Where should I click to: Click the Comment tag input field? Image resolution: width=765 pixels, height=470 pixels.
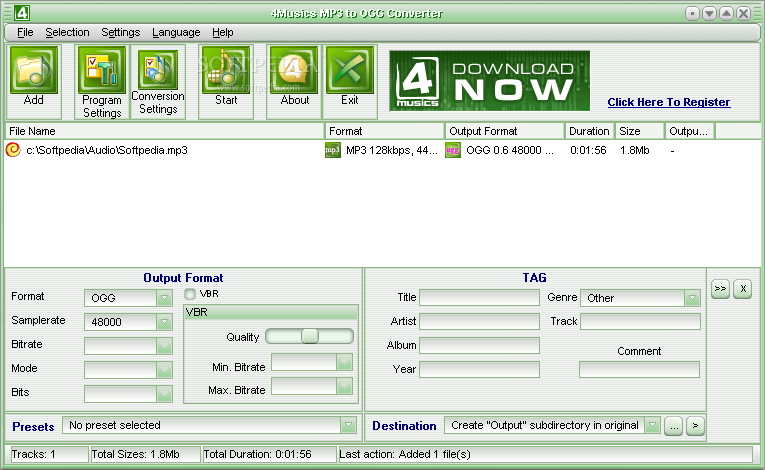(640, 369)
